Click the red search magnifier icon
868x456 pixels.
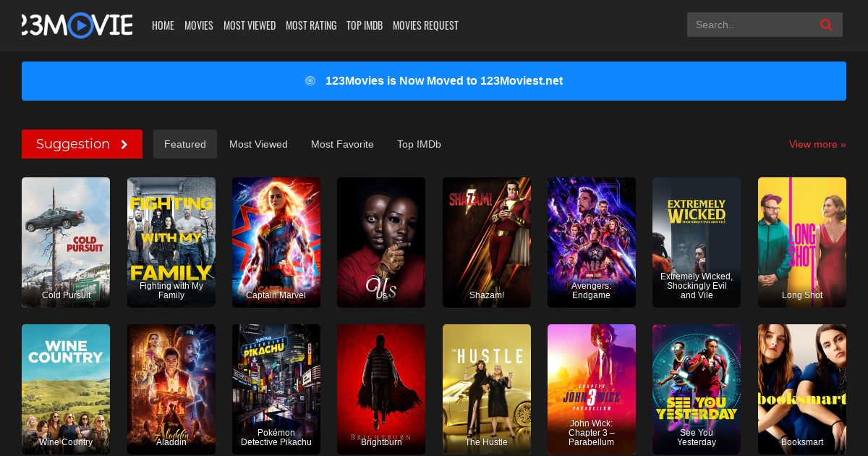826,25
